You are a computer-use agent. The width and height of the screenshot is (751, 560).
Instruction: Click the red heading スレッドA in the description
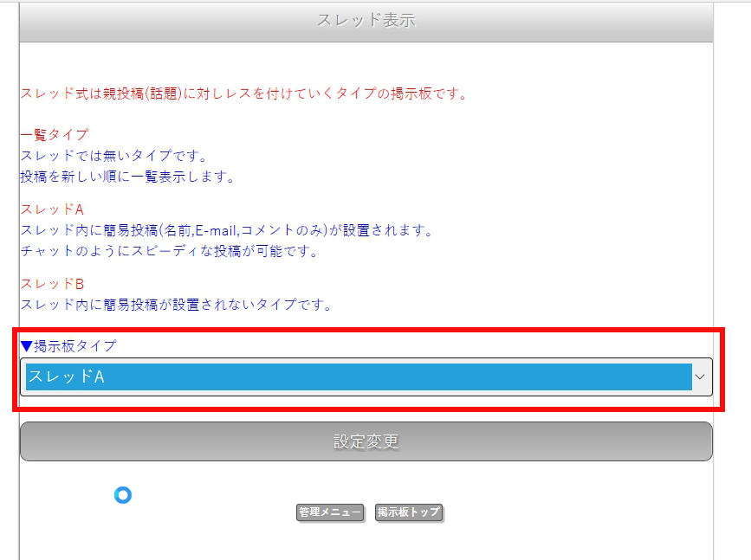[x=52, y=209]
